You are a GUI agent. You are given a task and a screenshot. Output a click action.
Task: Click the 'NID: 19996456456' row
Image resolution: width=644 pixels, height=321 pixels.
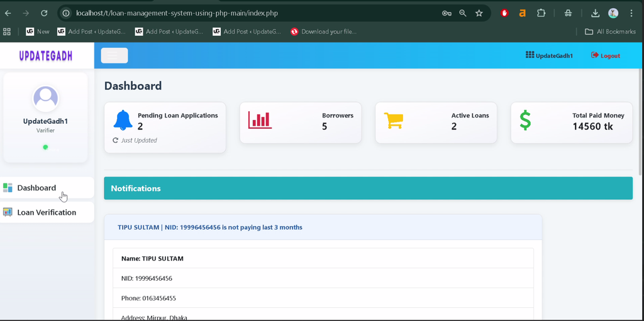323,278
